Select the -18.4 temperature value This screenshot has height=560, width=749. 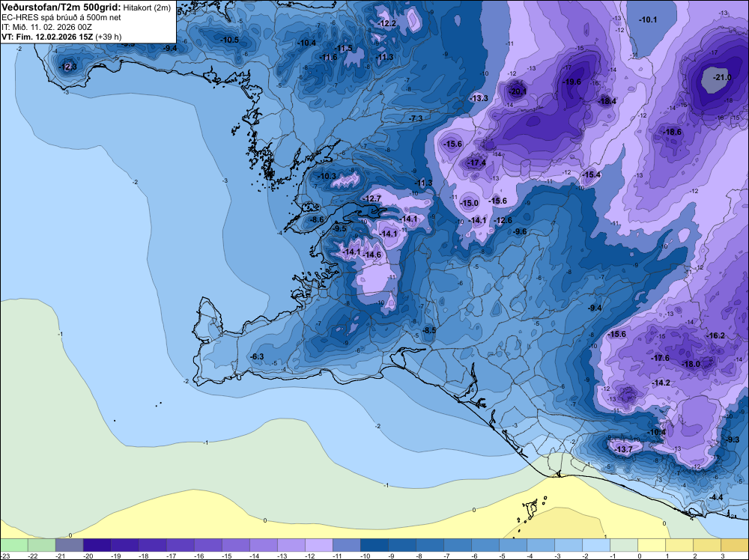coord(607,101)
